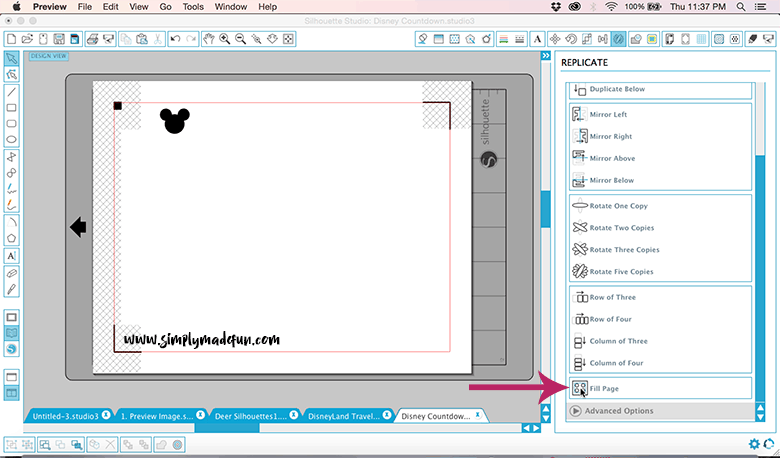Image resolution: width=780 pixels, height=458 pixels.
Task: Undo the last action
Action: 175,39
